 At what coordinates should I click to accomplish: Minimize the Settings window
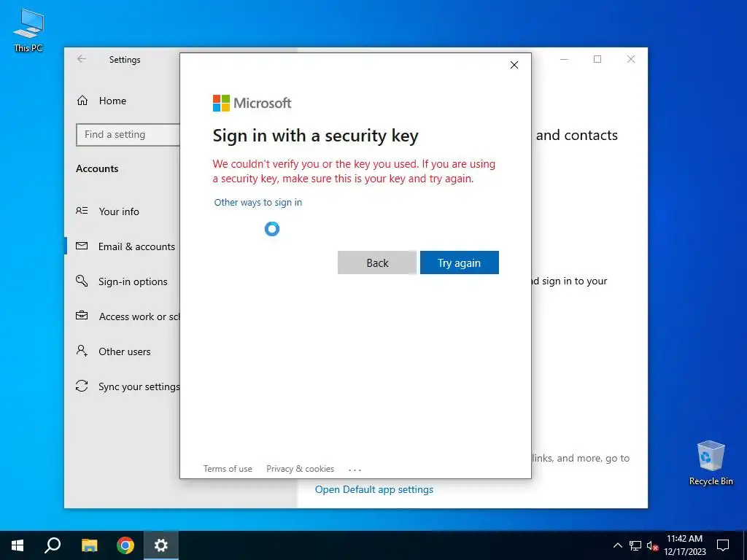coord(564,59)
